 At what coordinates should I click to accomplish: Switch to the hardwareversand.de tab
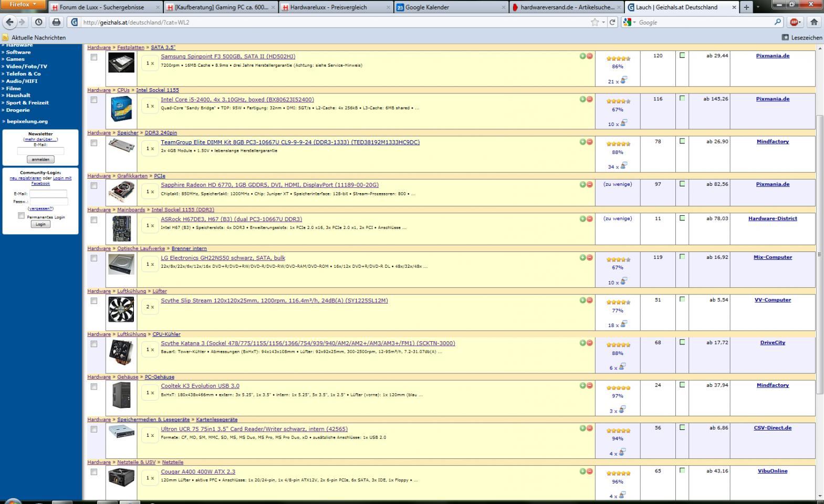point(566,7)
